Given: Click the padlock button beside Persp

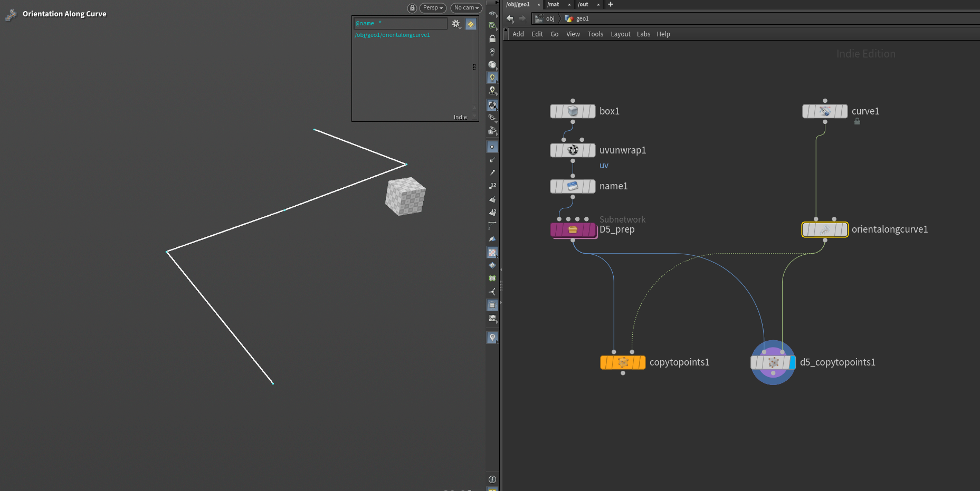Looking at the screenshot, I should pyautogui.click(x=412, y=8).
